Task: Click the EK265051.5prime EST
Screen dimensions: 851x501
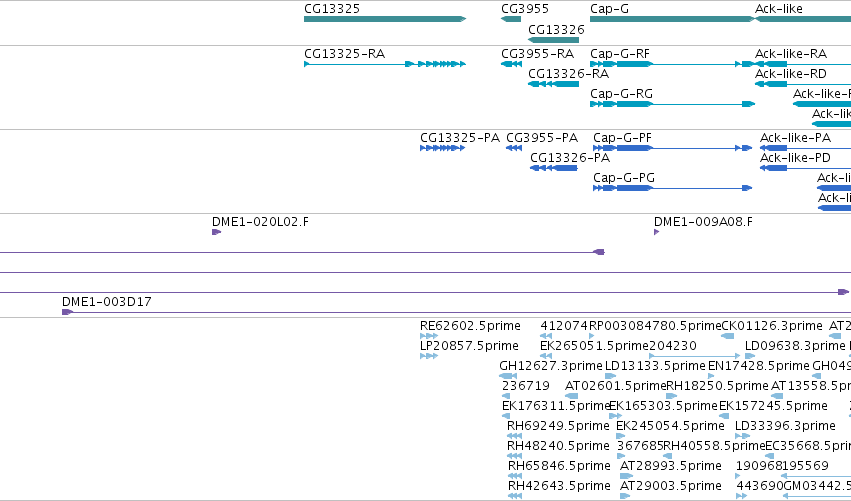Action: coord(546,356)
